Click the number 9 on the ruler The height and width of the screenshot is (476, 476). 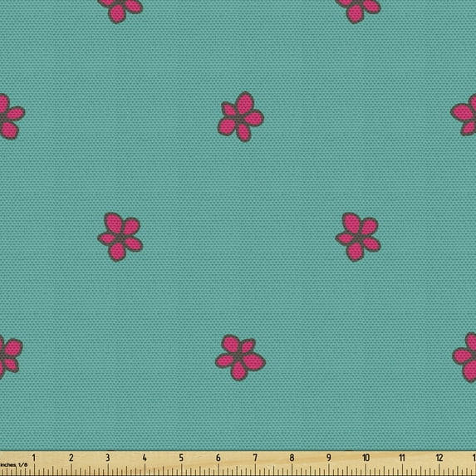pyautogui.click(x=329, y=458)
